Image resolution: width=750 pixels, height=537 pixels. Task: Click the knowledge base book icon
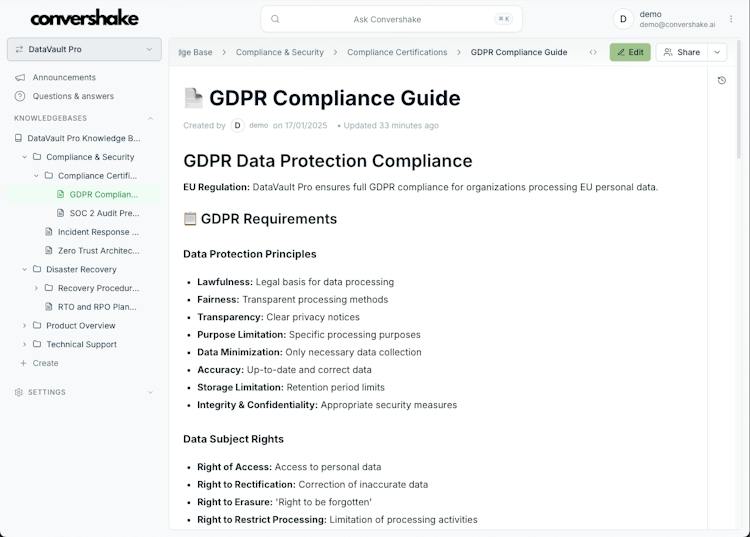click(x=18, y=138)
